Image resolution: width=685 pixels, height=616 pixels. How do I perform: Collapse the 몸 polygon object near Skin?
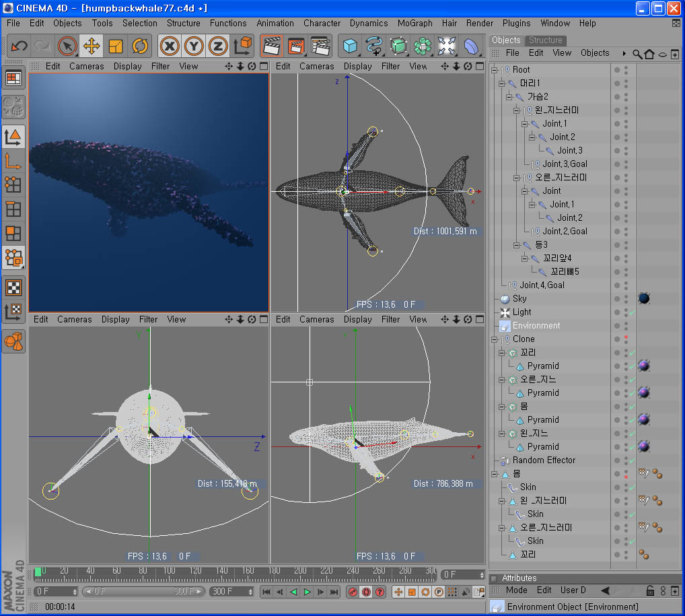[x=495, y=474]
